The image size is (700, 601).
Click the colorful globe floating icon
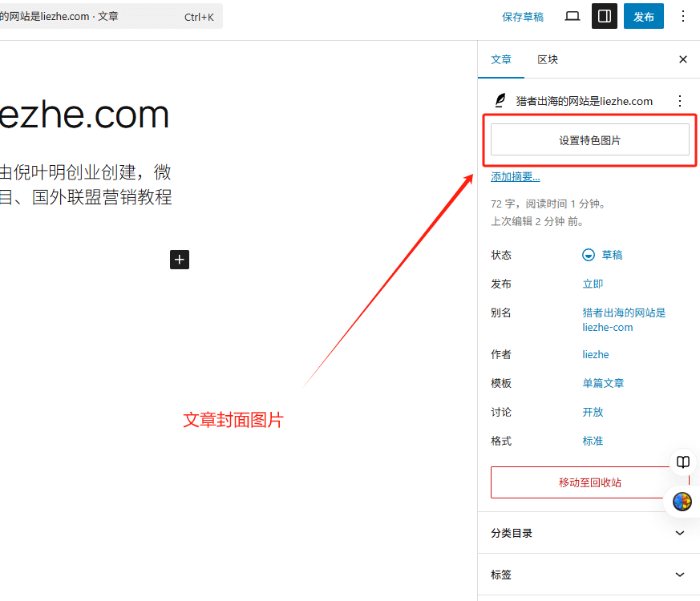682,502
